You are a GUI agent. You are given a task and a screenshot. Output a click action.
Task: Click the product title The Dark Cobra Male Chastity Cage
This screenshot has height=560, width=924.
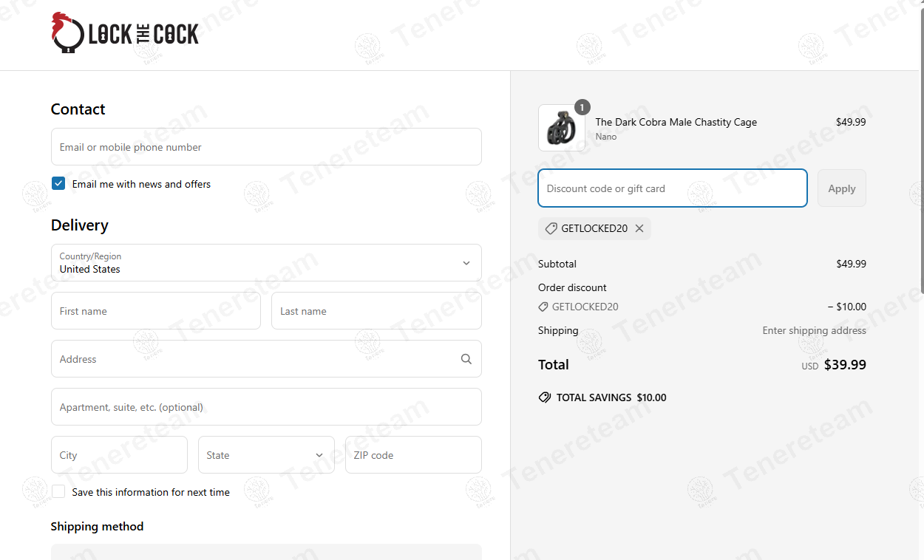(x=676, y=122)
